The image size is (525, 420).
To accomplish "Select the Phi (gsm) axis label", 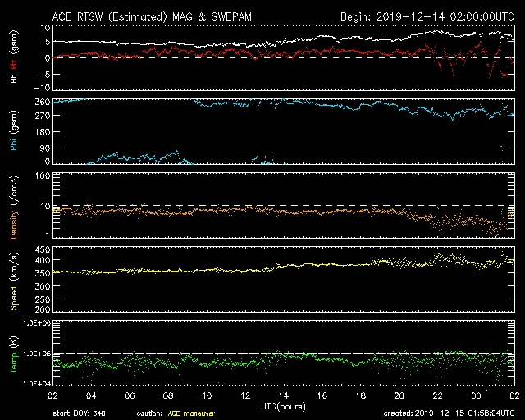I will (x=14, y=130).
